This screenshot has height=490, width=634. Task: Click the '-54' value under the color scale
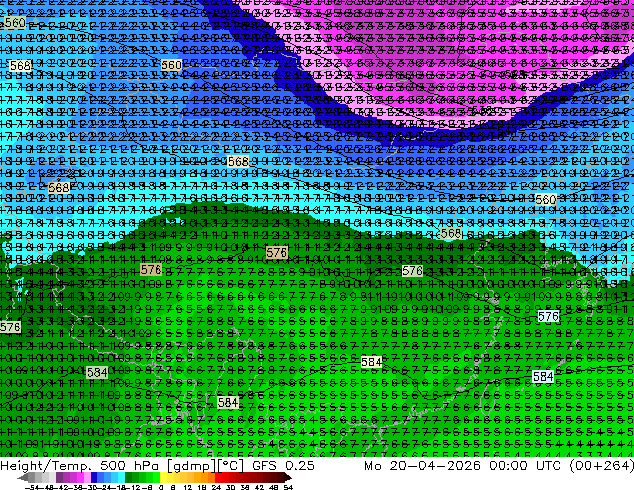[34, 487]
